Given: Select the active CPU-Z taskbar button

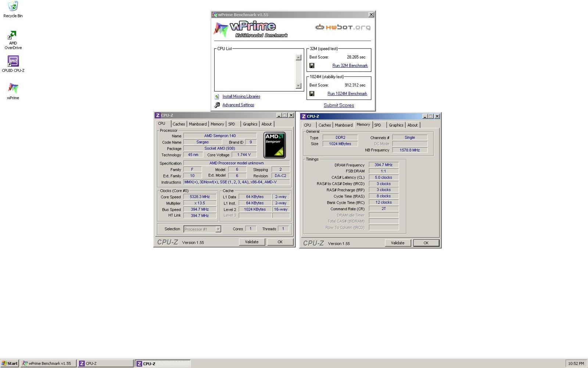Looking at the screenshot, I should tap(163, 363).
